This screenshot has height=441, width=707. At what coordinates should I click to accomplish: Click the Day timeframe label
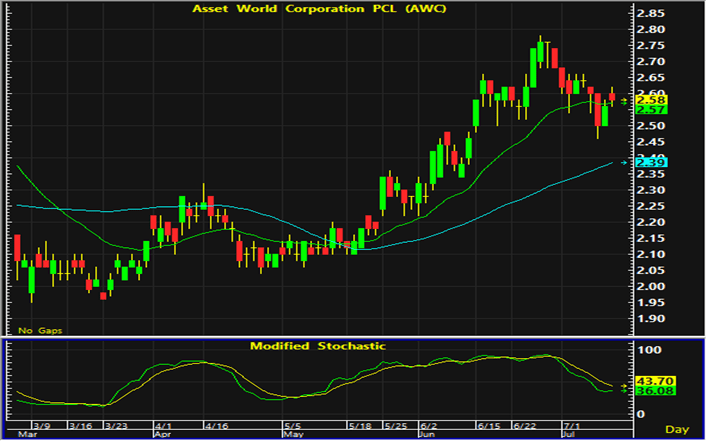coord(677,429)
